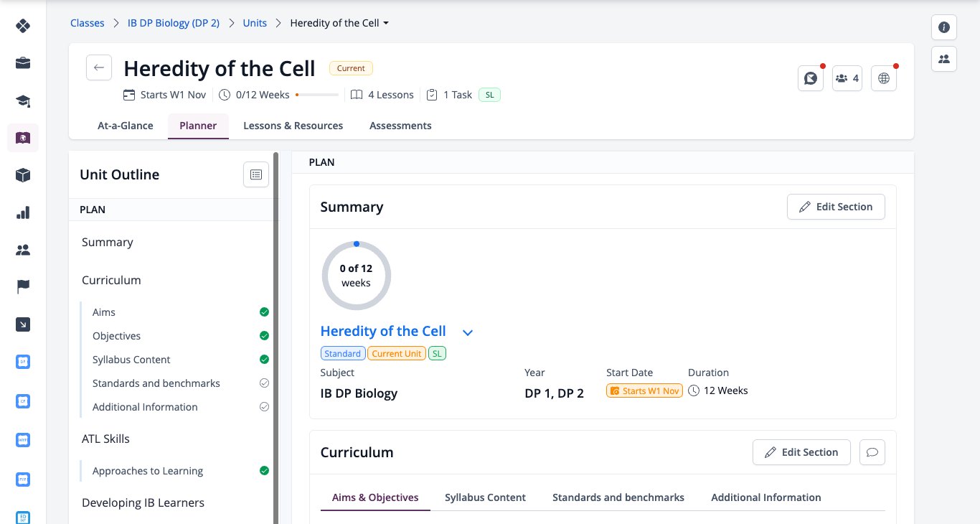This screenshot has height=524, width=980.
Task: Open the people icon in the right panel
Action: pyautogui.click(x=944, y=59)
